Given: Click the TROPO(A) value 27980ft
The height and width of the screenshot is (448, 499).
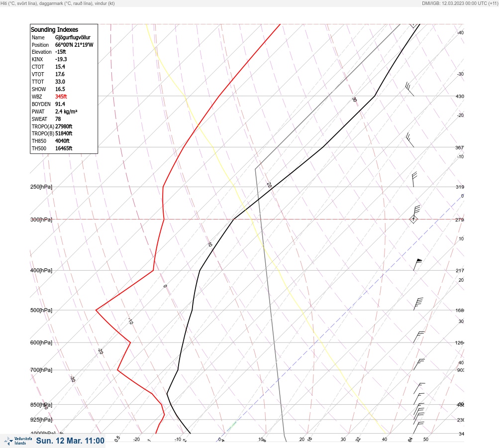Looking at the screenshot, I should 64,126.
